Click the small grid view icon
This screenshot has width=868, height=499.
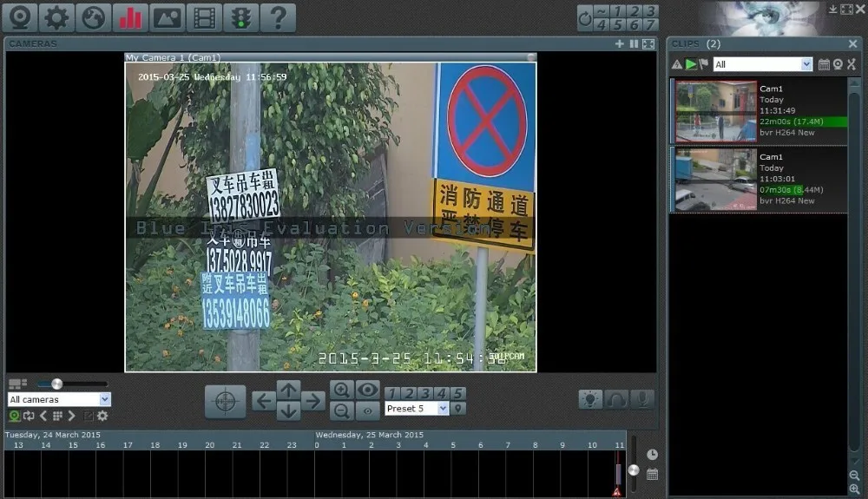click(57, 416)
